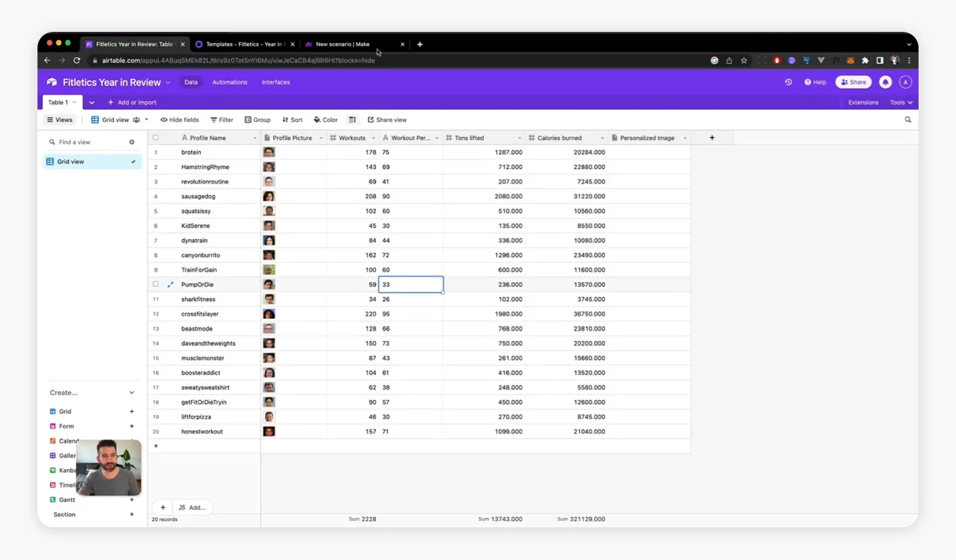Tick the select-all rows checkbox
This screenshot has width=956, height=560.
coord(155,138)
